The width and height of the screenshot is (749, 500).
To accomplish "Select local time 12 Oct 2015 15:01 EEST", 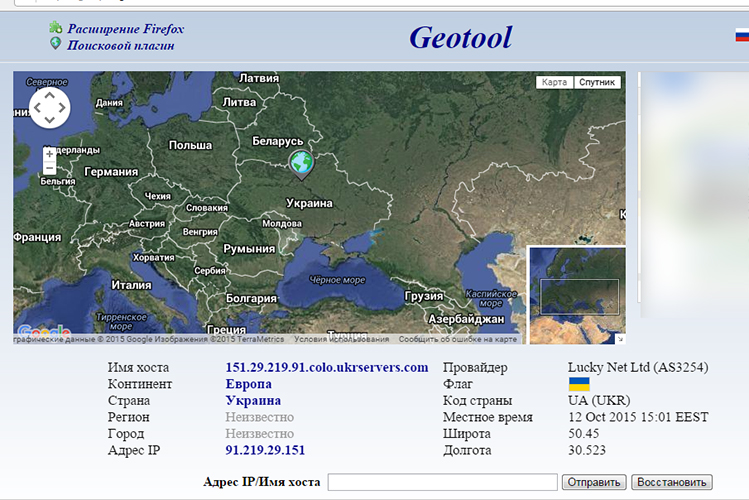I will tap(638, 417).
